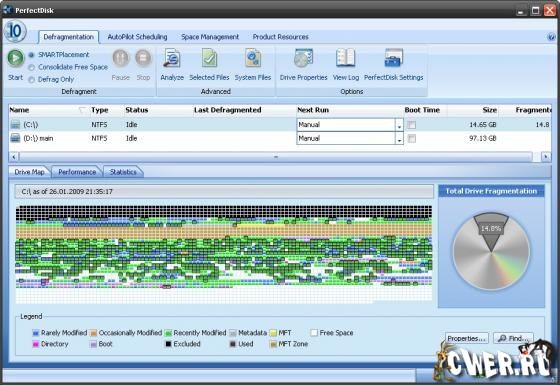Open the Product Resources tab

click(x=281, y=37)
